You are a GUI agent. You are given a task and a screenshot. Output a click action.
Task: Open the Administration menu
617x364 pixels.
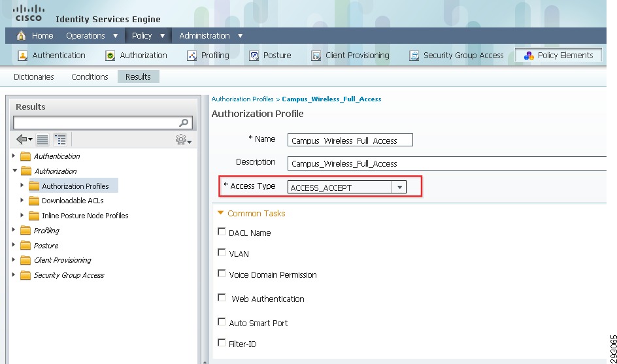(210, 36)
